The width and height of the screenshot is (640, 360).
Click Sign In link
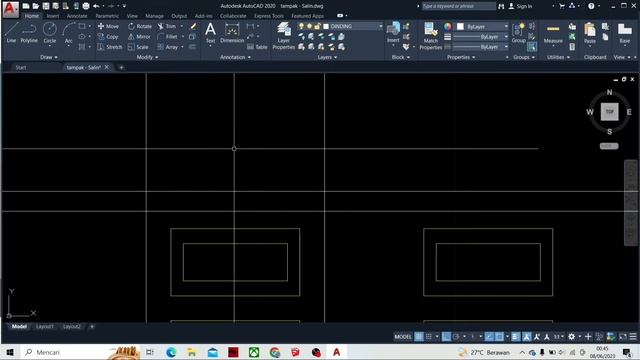(520, 6)
